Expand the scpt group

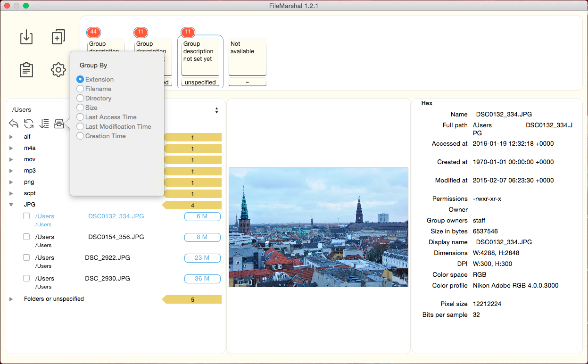click(x=11, y=193)
